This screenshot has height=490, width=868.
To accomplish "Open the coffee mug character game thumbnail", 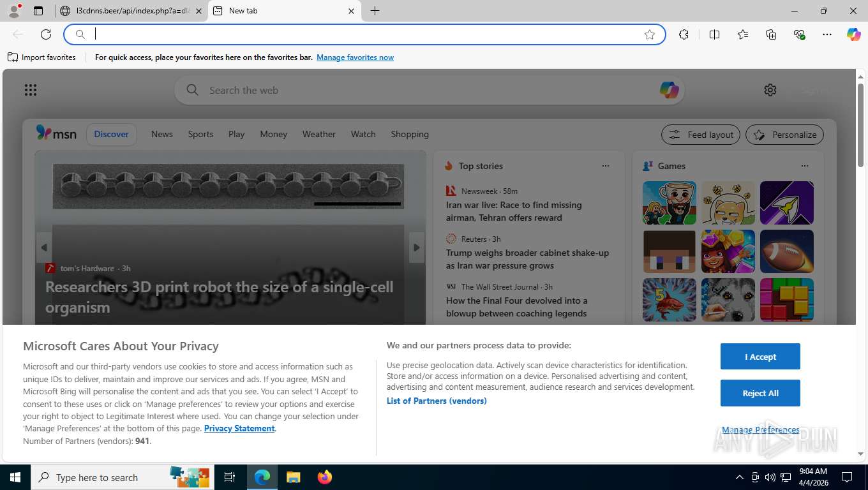I will click(670, 203).
